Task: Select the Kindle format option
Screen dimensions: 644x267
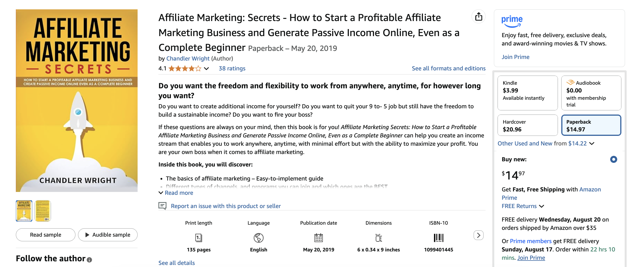Action: pyautogui.click(x=527, y=93)
